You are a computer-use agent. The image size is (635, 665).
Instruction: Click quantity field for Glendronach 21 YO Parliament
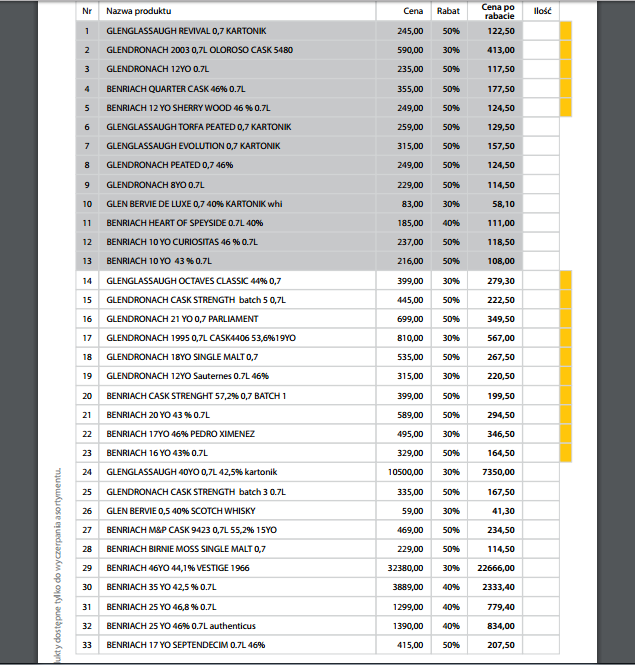[541, 318]
